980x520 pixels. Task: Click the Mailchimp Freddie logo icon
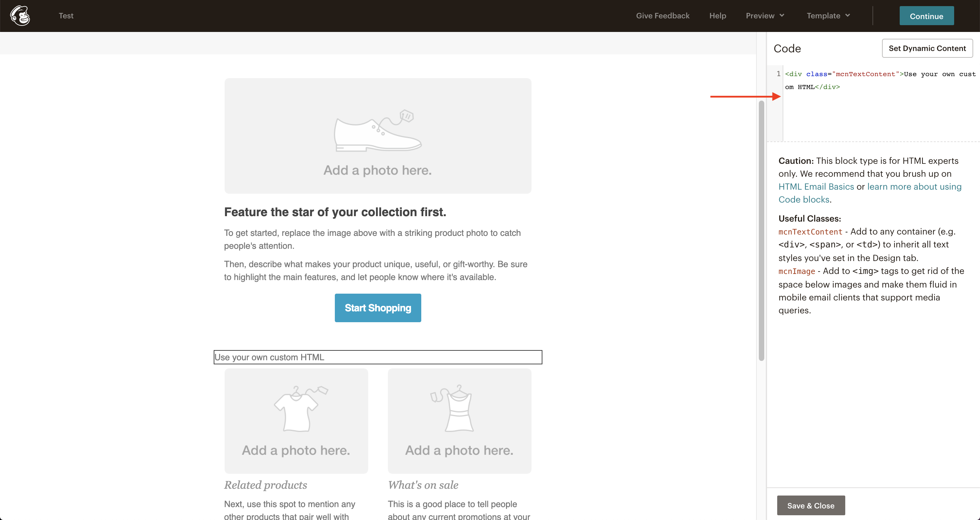coord(20,16)
